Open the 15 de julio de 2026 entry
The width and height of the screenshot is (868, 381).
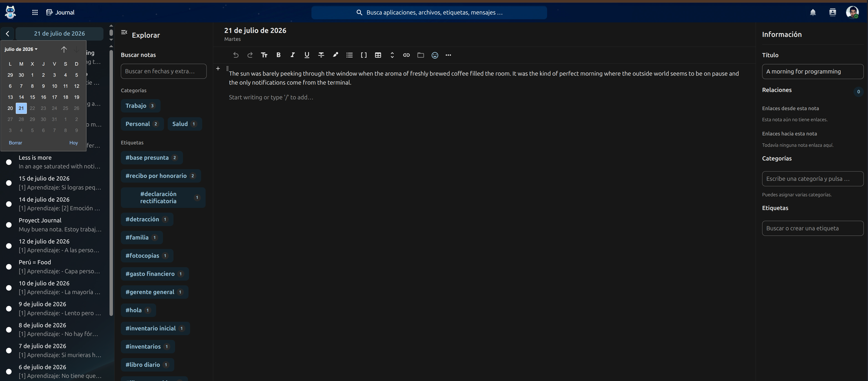pyautogui.click(x=54, y=183)
